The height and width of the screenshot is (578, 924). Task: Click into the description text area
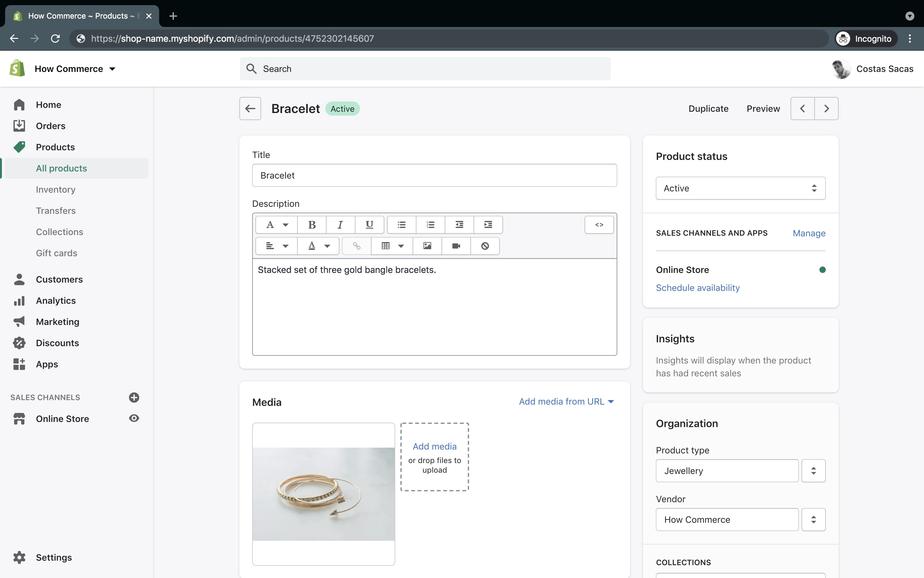pos(434,307)
